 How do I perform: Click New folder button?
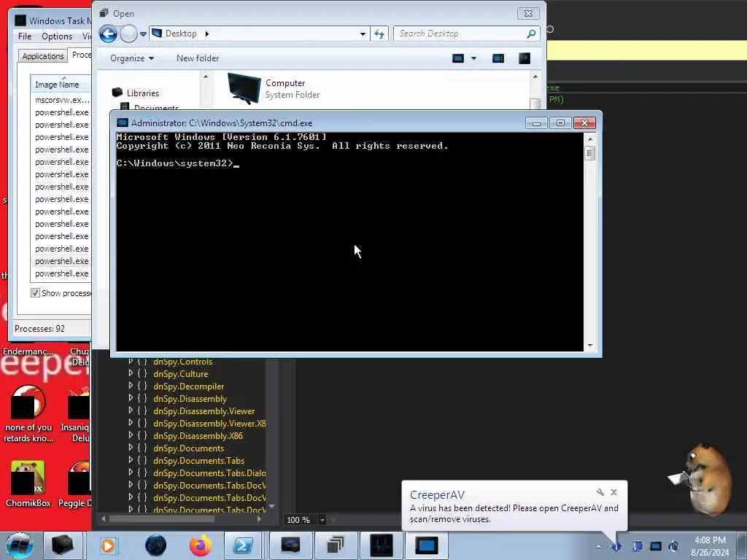(198, 58)
